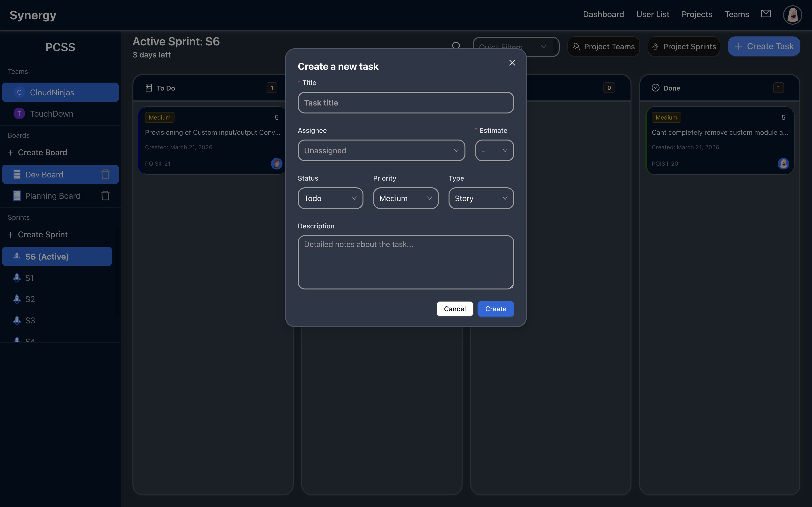Click the trash icon beside Planning Board
This screenshot has height=507, width=812.
(x=105, y=196)
